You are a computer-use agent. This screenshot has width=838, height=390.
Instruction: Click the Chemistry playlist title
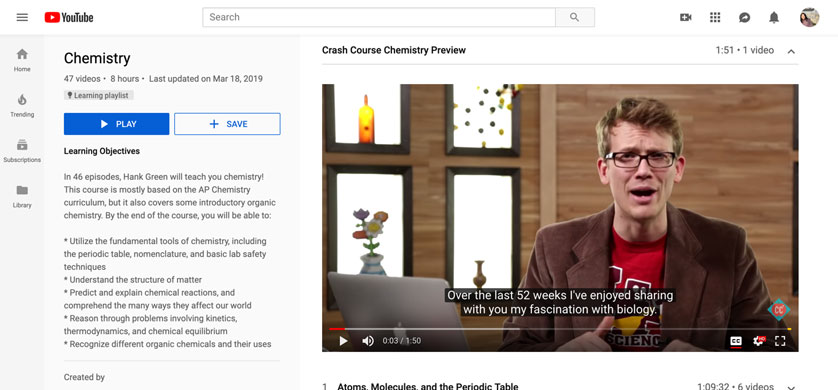click(x=97, y=58)
